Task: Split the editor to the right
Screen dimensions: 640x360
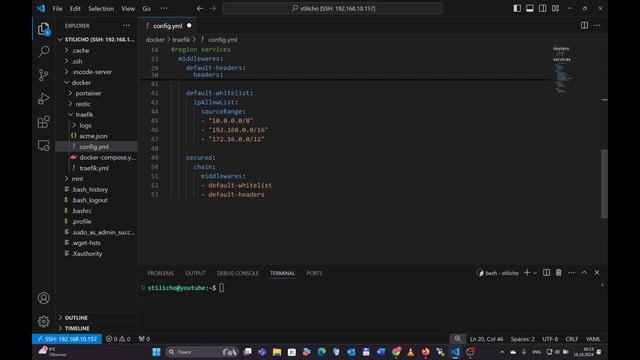Action: 584,25
